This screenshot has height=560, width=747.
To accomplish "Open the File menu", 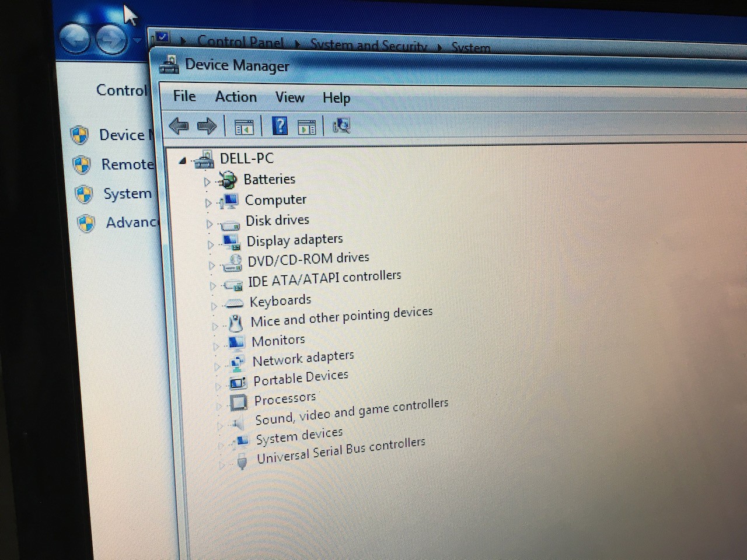I will (x=184, y=96).
